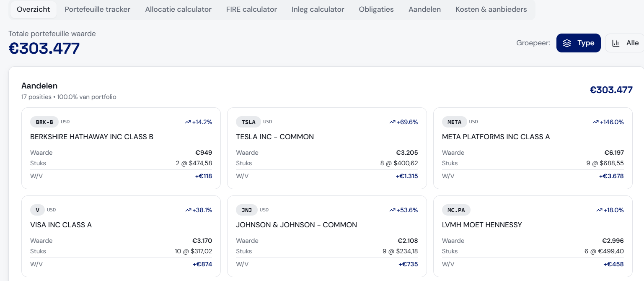644x281 pixels.
Task: Switch to the Aandelen tab
Action: [424, 9]
